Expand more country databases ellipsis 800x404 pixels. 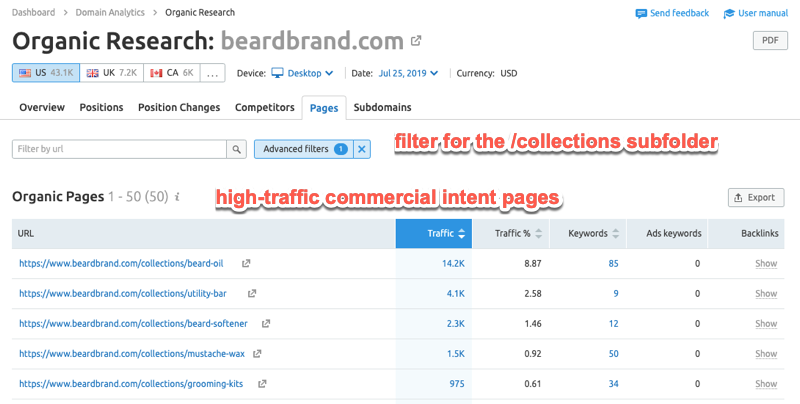[x=212, y=73]
